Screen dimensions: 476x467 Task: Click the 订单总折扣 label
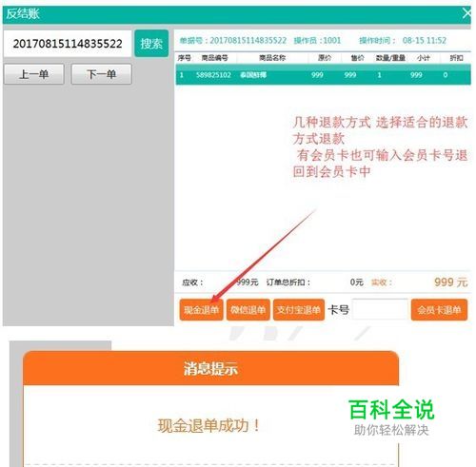click(288, 282)
